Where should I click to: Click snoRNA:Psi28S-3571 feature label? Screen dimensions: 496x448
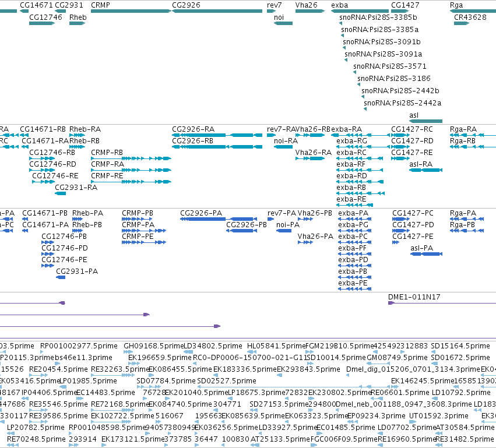[x=390, y=66]
